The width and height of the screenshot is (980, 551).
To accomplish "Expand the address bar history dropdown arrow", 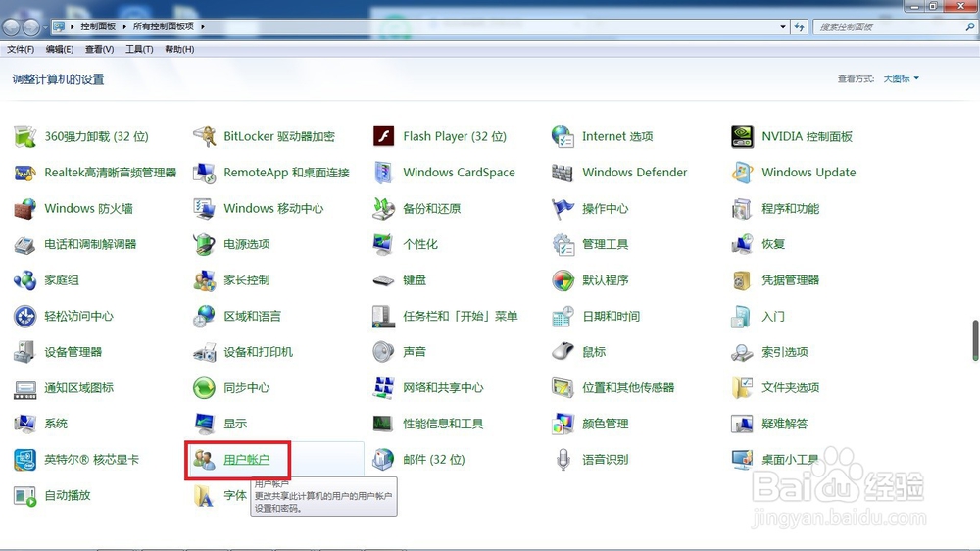I will [782, 26].
